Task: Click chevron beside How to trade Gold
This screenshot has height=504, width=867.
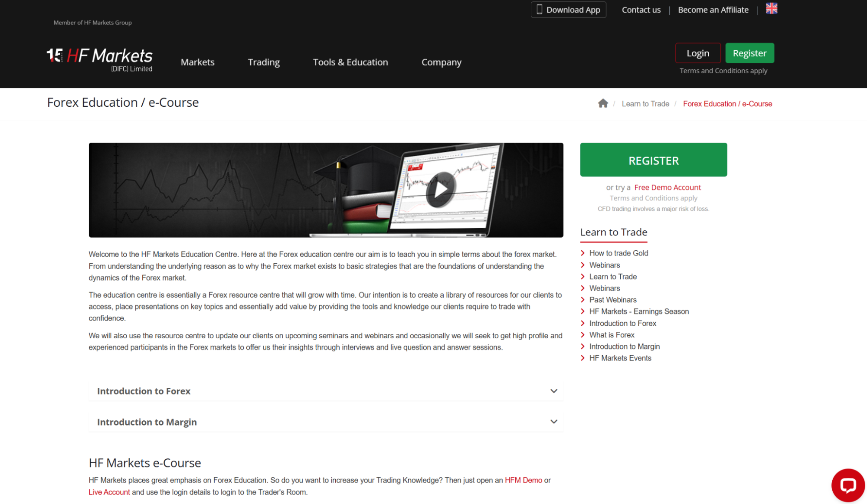Action: pos(582,253)
